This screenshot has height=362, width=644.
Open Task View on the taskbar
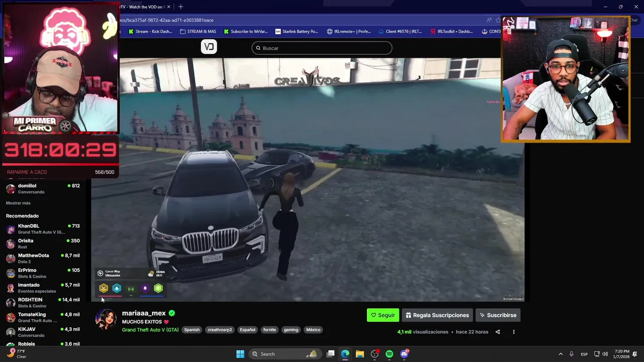coord(331,354)
